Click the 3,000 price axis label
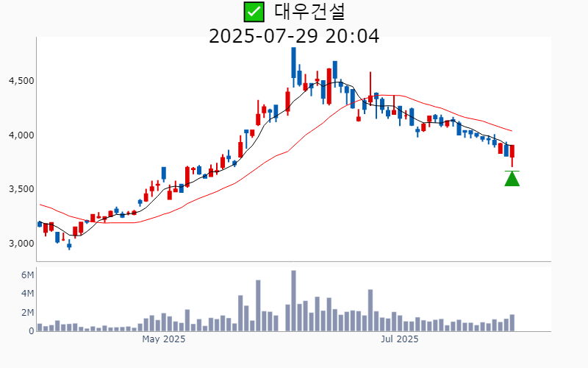This screenshot has height=368, width=588. [21, 244]
